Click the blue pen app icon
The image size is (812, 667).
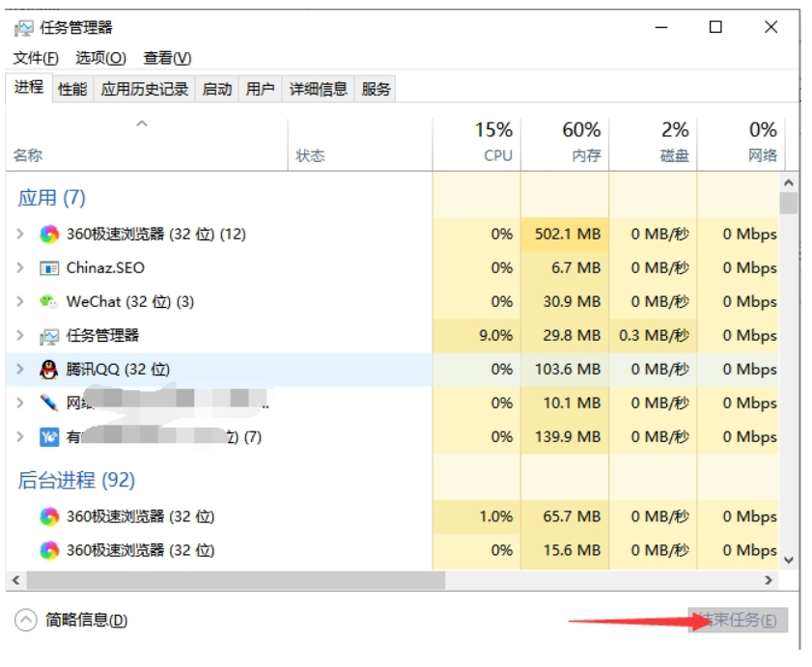click(49, 403)
